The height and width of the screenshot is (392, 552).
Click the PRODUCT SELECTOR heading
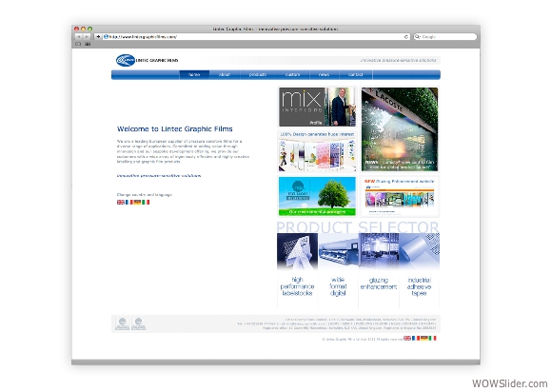click(358, 227)
